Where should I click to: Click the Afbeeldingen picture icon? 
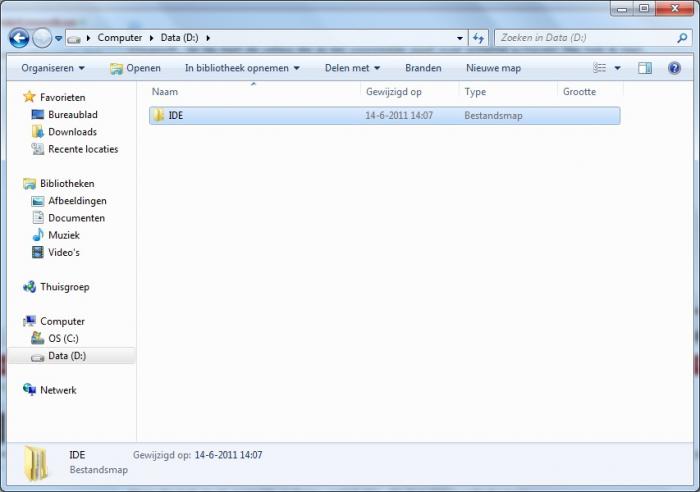click(x=38, y=201)
